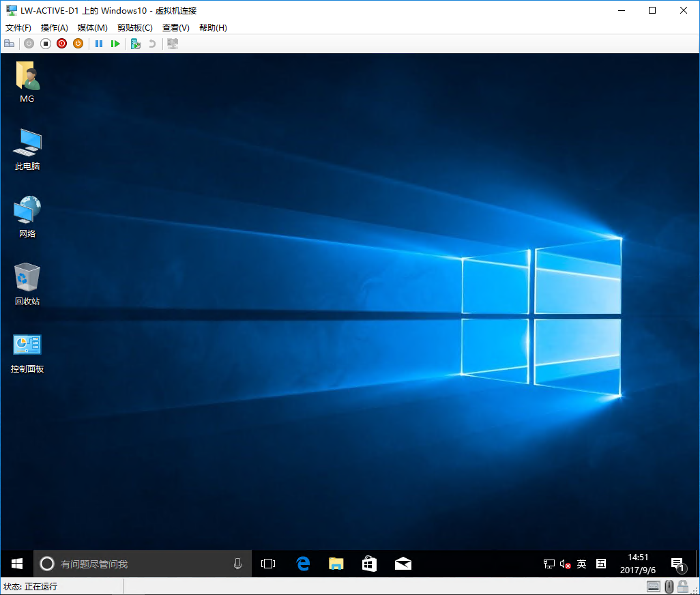Send Ctrl+Alt+Del using the toolbar icon
The height and width of the screenshot is (595, 700).
[x=10, y=44]
